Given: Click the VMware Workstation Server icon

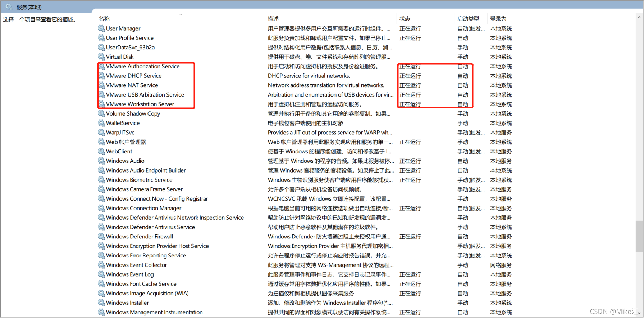Looking at the screenshot, I should click(x=101, y=104).
